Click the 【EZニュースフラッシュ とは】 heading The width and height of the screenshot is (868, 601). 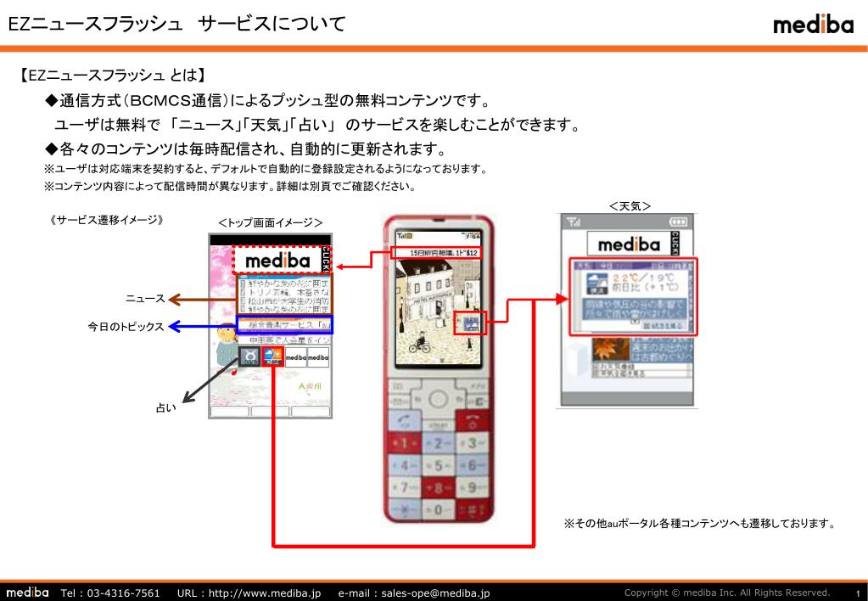pos(114,75)
